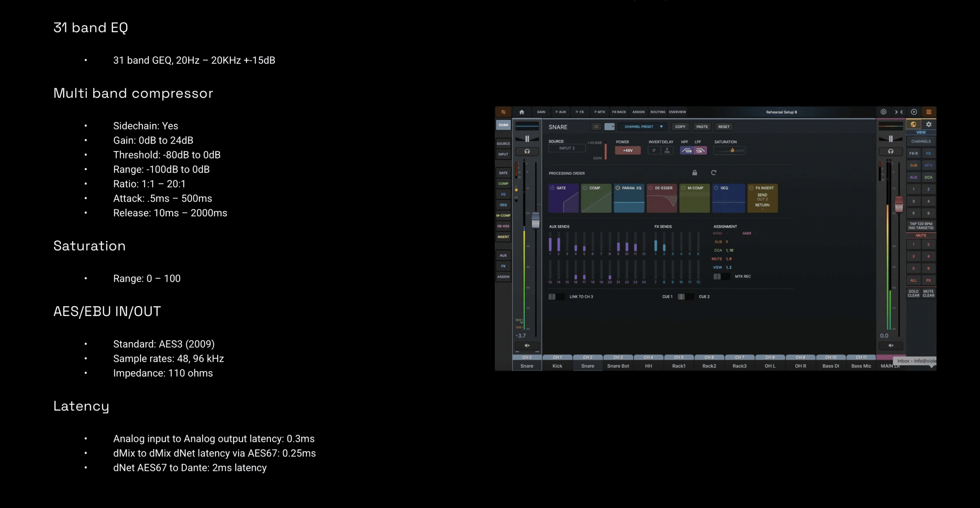Click the processing order reset arrow icon
The width and height of the screenshot is (980, 508).
coord(714,173)
